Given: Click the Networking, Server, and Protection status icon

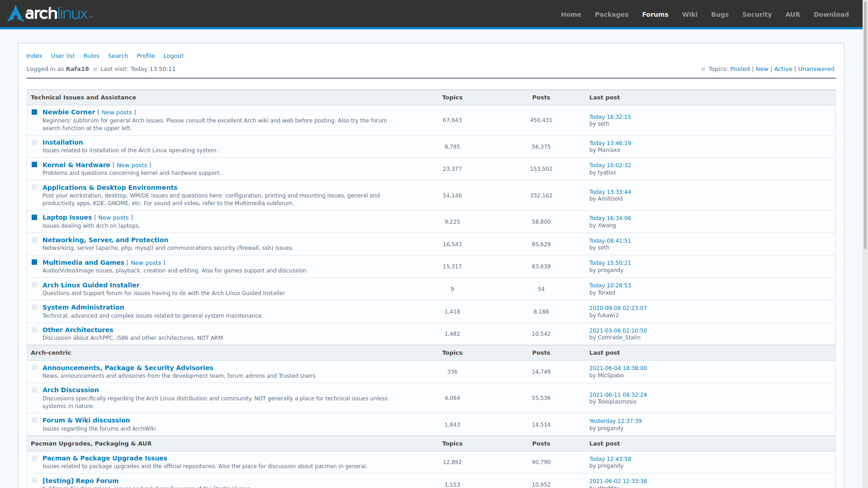Looking at the screenshot, I should (x=34, y=240).
